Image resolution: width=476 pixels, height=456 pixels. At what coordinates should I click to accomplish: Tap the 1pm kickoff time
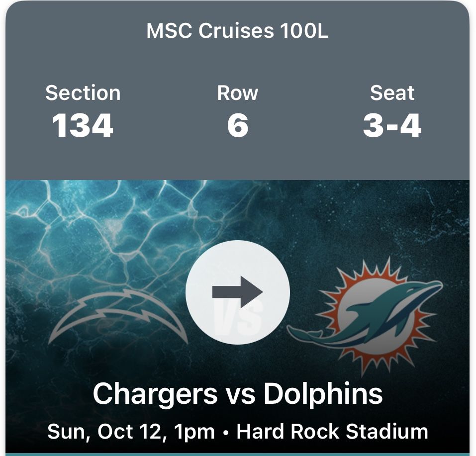[x=194, y=431]
